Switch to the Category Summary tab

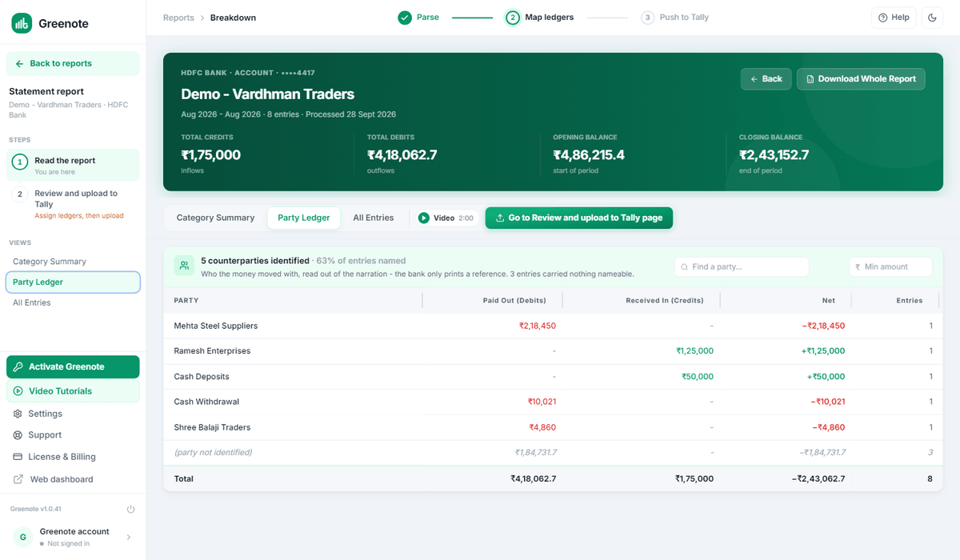pyautogui.click(x=215, y=218)
